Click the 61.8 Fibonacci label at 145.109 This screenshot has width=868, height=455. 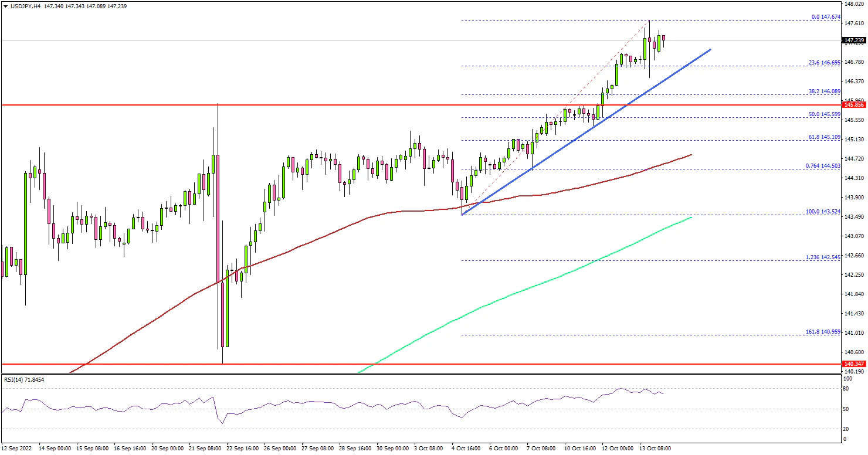[824, 137]
